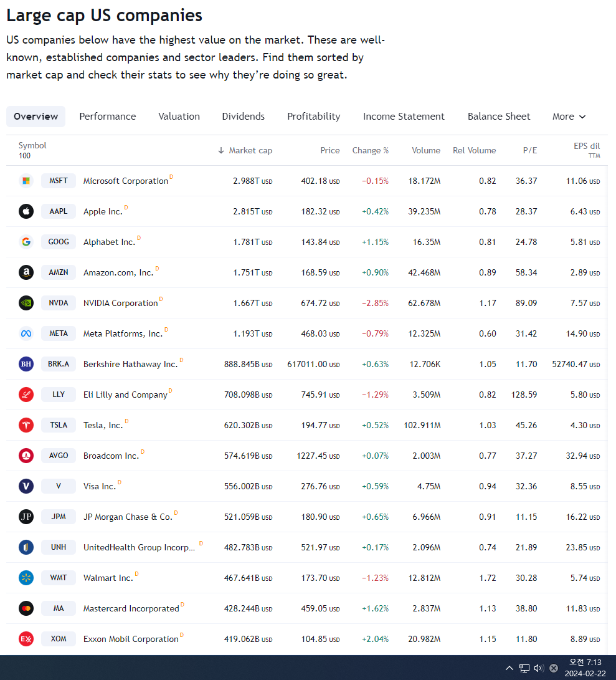Open the Profitability tab

click(x=314, y=117)
